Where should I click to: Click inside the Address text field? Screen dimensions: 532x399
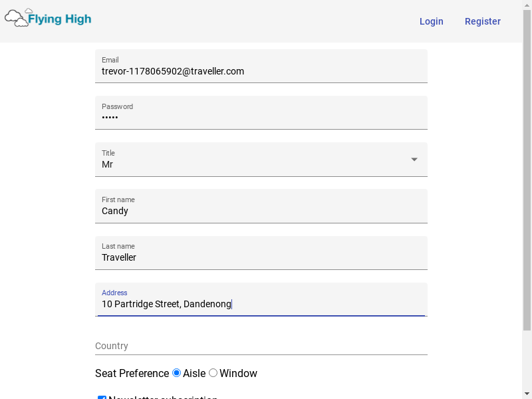[261, 304]
